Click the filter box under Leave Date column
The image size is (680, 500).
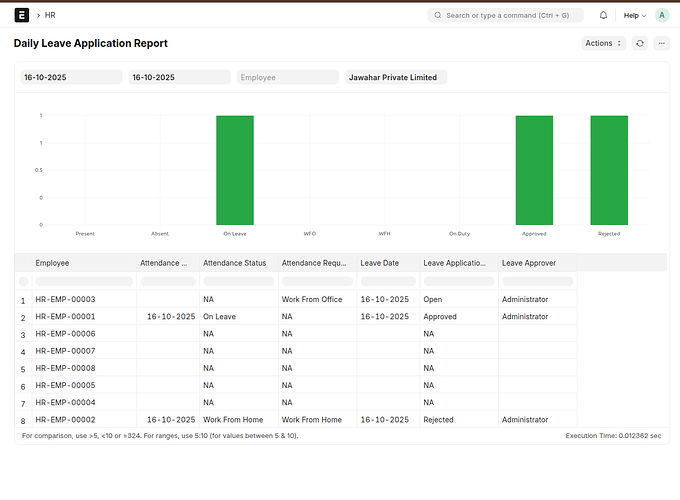click(388, 281)
